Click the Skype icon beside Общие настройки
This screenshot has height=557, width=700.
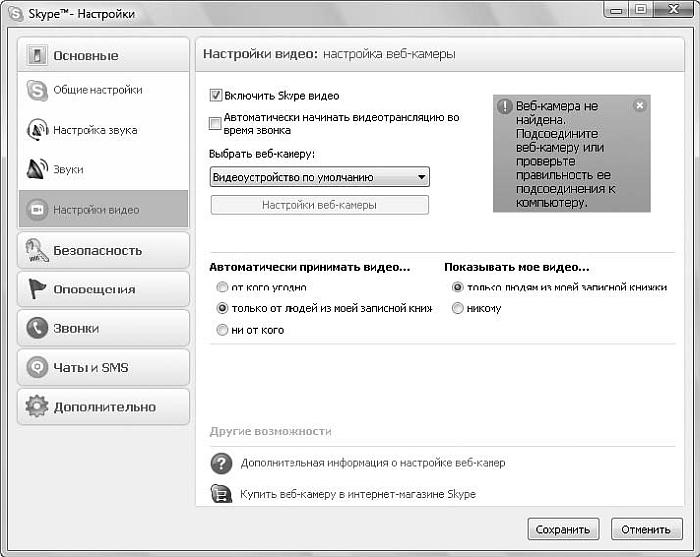[36, 90]
